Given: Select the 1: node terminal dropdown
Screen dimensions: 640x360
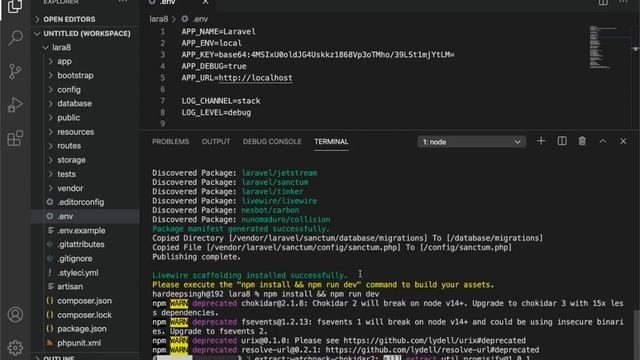Looking at the screenshot, I should pos(471,142).
